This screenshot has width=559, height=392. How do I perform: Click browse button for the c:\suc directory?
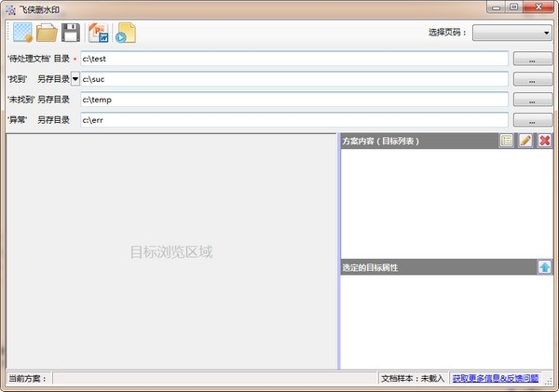click(532, 79)
